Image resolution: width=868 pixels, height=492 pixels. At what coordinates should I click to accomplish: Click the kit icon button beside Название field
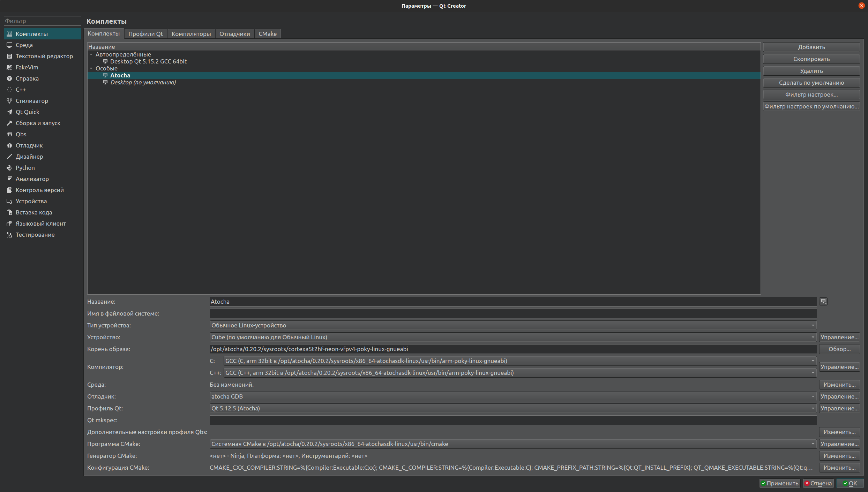823,301
